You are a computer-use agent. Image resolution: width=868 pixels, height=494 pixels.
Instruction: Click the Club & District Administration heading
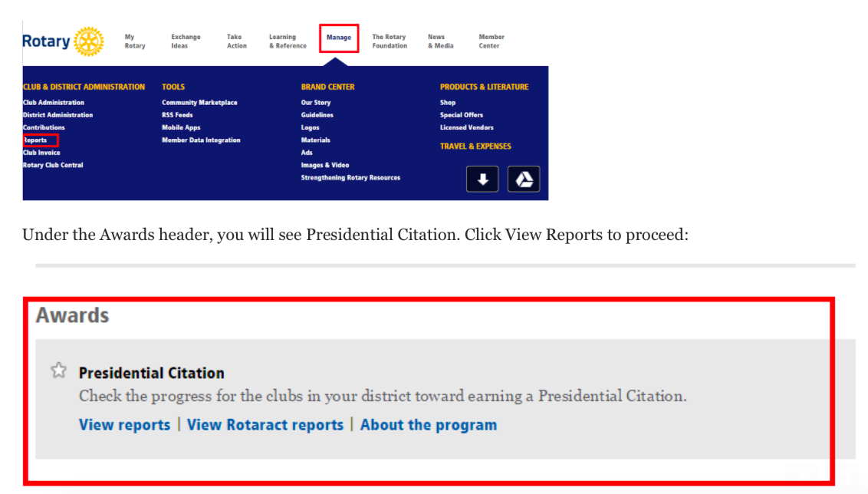point(84,87)
